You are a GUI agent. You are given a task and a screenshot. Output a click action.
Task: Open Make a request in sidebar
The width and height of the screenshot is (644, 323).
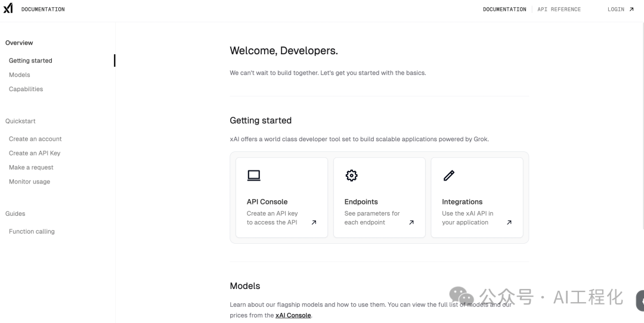point(31,167)
